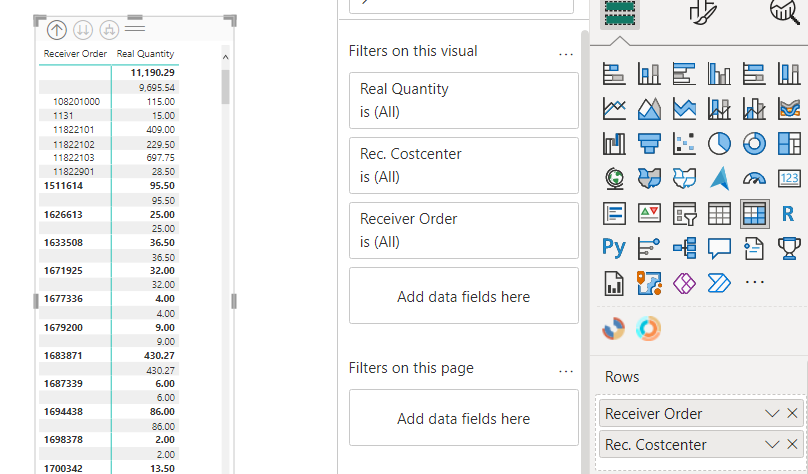Remove Rec. Costcenter from Rows
808x474 pixels.
[793, 444]
